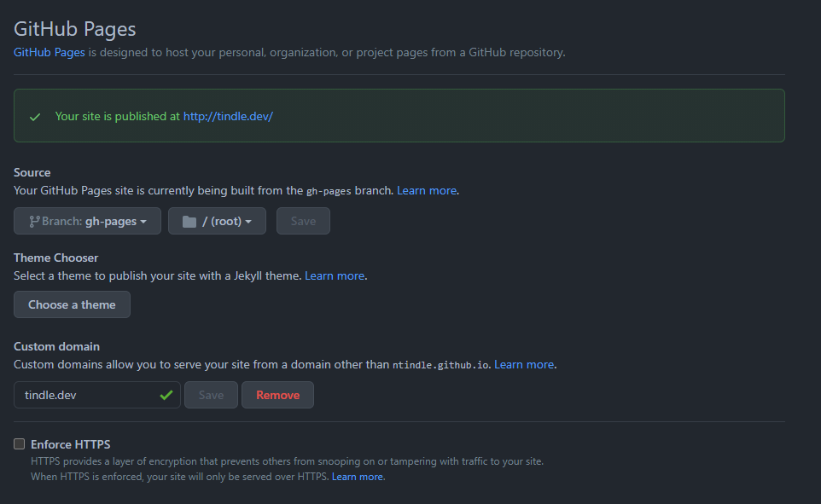
Task: Click the Choose a theme button
Action: (x=72, y=304)
